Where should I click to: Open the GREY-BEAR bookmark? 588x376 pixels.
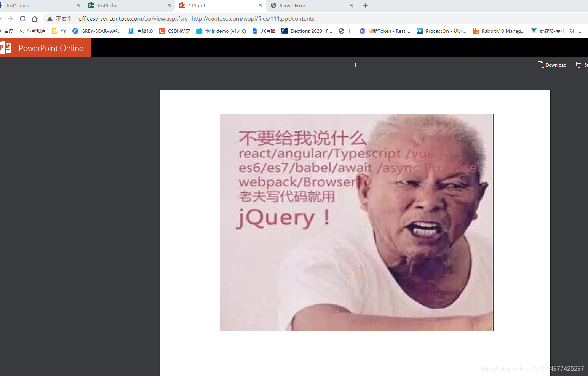tap(97, 31)
